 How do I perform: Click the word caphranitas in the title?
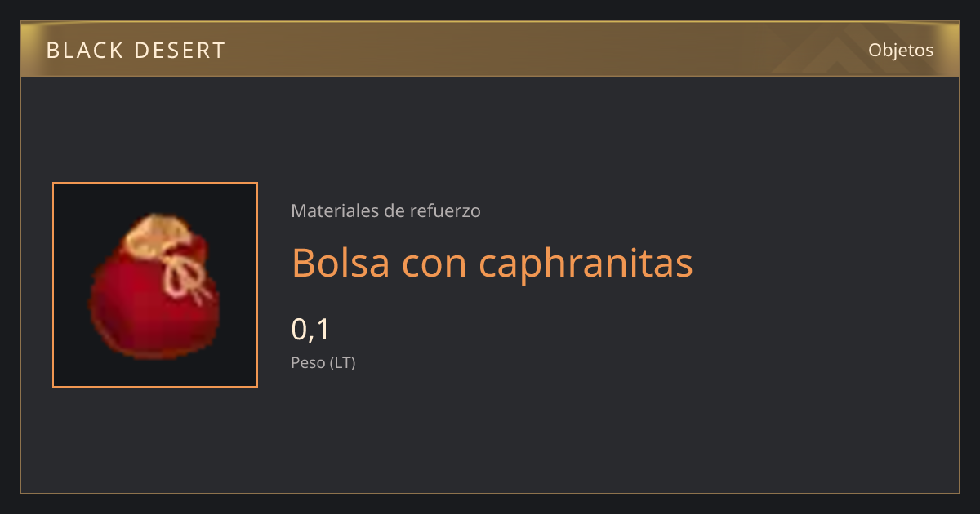(x=586, y=264)
